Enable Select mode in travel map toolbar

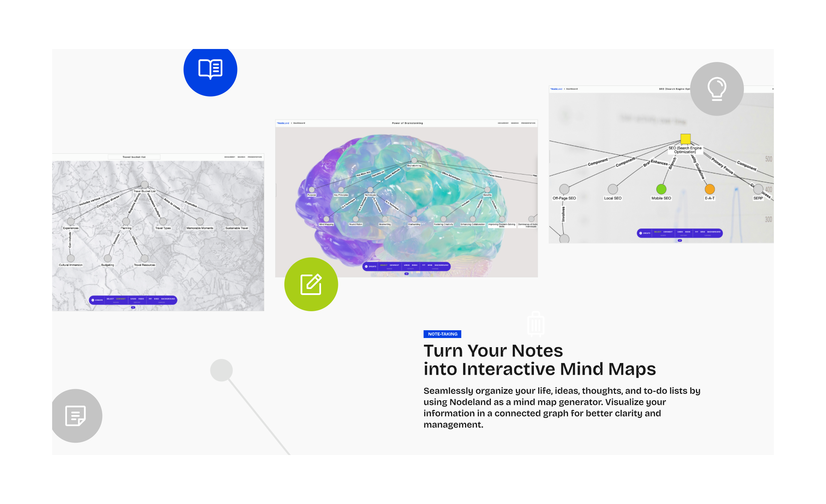(110, 299)
